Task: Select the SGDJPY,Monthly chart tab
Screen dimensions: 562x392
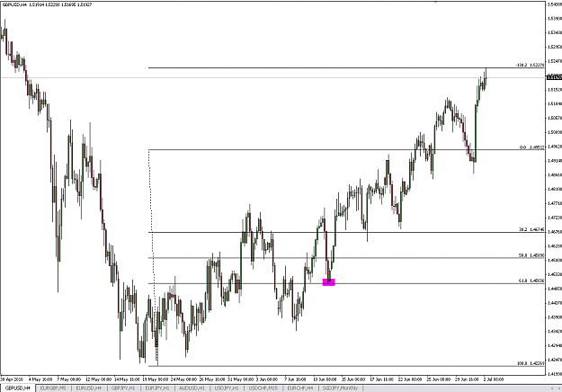Action: click(x=341, y=388)
